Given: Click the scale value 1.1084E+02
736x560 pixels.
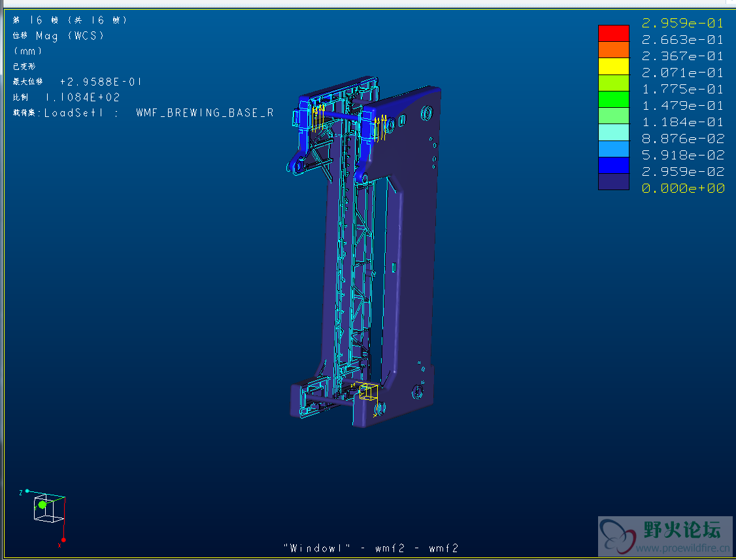Looking at the screenshot, I should tap(82, 97).
